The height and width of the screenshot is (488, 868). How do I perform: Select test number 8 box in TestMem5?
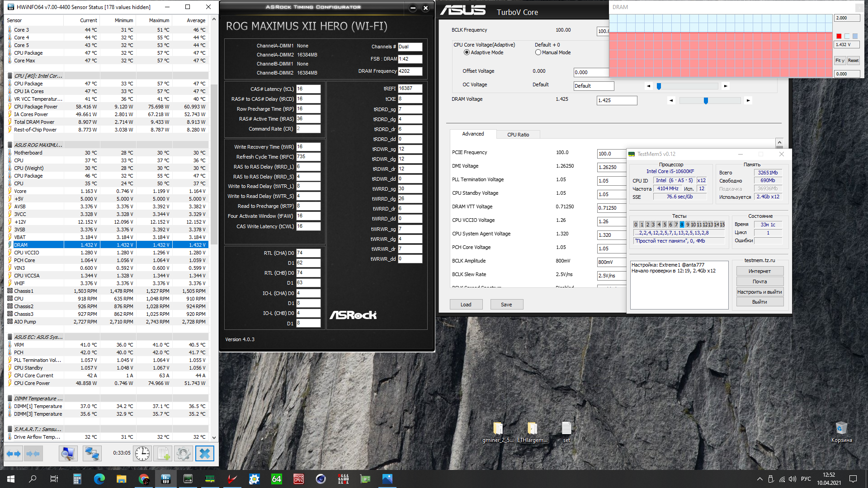tap(682, 225)
